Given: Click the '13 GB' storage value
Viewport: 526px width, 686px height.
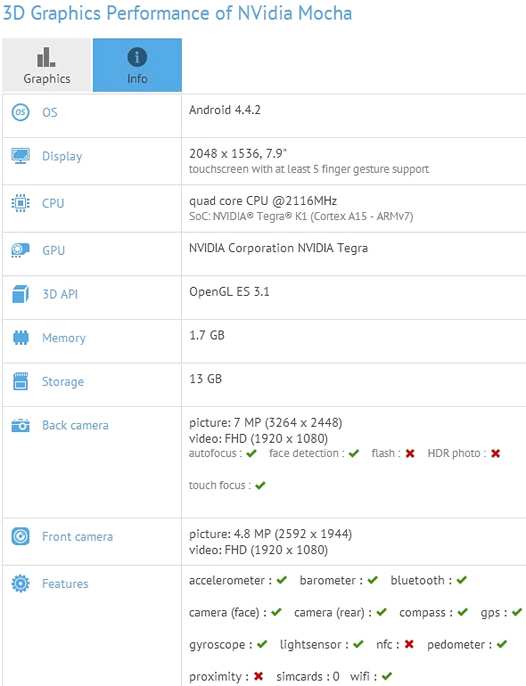Looking at the screenshot, I should point(205,379).
